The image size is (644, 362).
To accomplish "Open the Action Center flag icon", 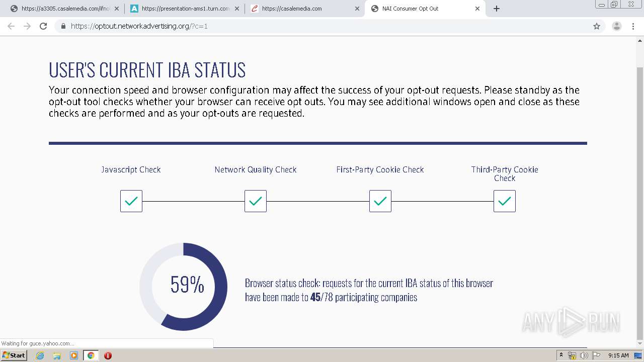I will (595, 355).
